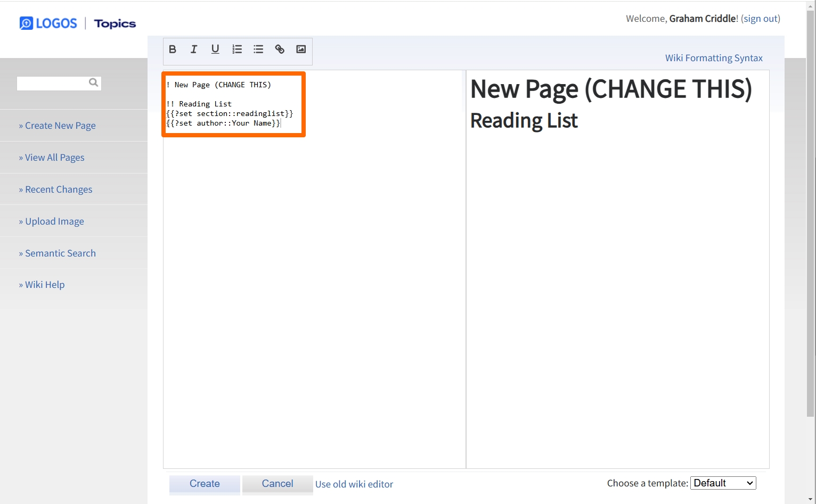Insert a numbered list

237,49
